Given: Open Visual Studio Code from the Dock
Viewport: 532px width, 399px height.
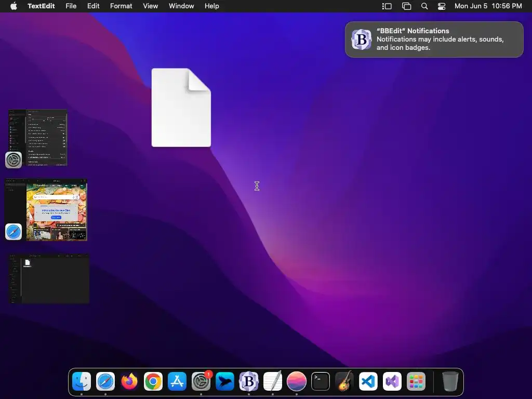Looking at the screenshot, I should (368, 381).
